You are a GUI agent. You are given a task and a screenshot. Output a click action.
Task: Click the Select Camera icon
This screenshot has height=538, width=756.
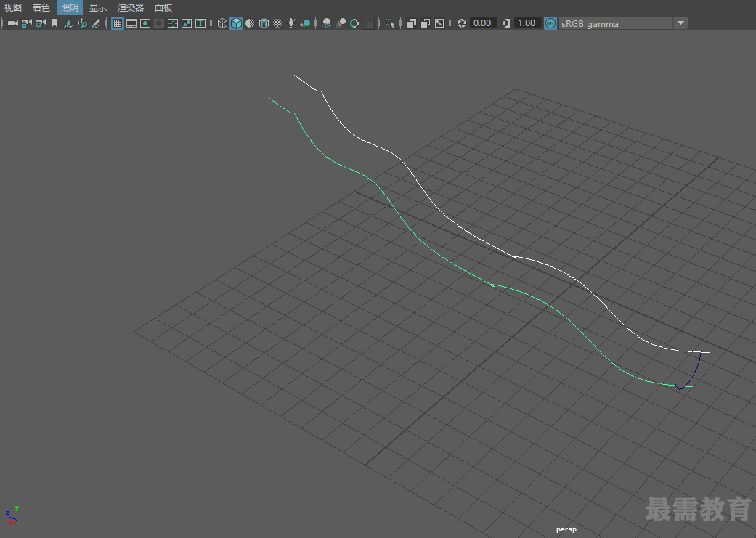pos(13,23)
